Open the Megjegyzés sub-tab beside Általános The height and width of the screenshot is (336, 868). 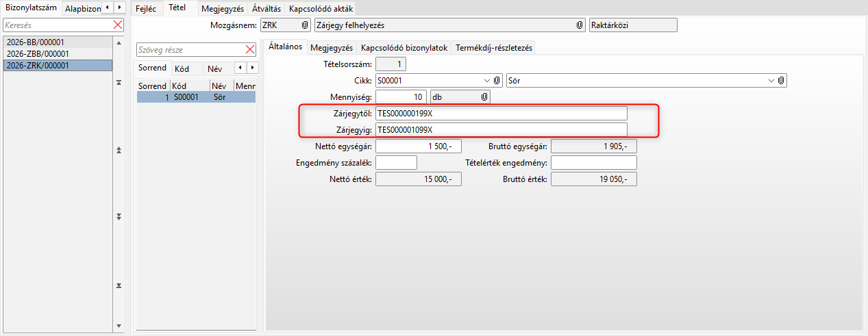click(331, 48)
